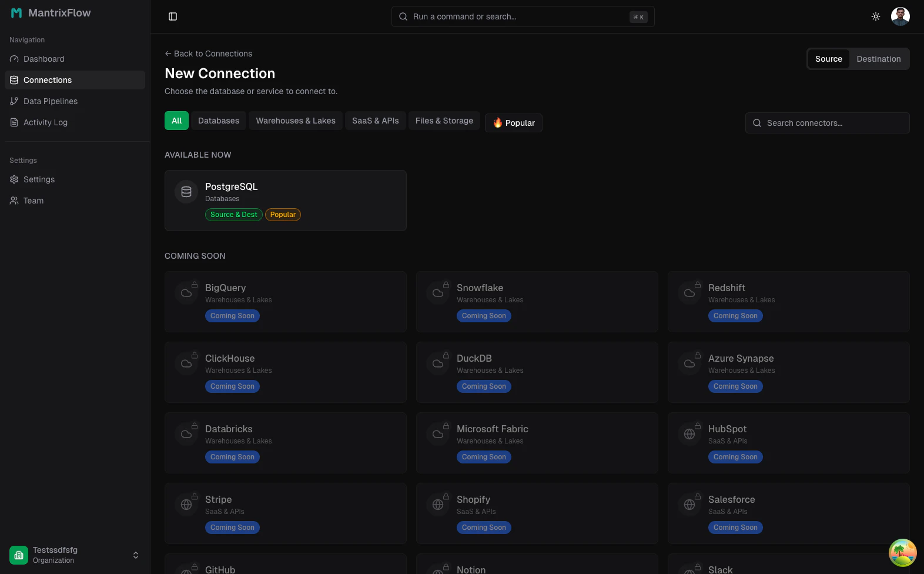Click the Dashboard gauge icon

coord(14,59)
